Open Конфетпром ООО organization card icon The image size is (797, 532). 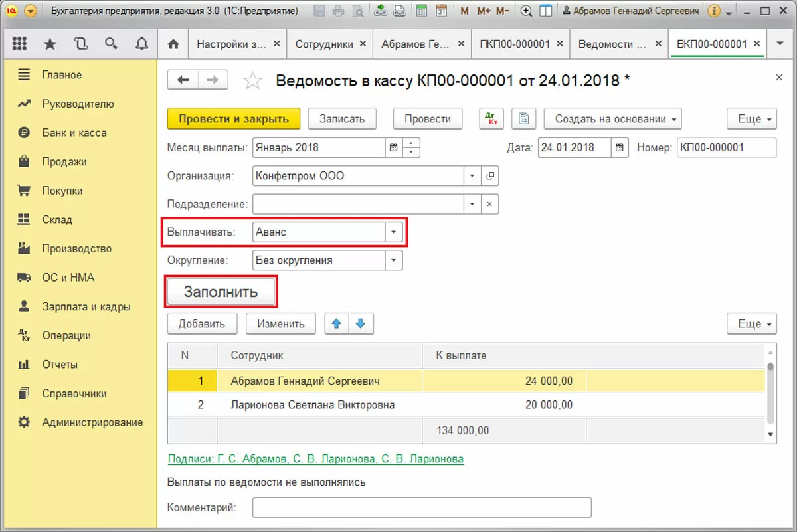pyautogui.click(x=490, y=176)
